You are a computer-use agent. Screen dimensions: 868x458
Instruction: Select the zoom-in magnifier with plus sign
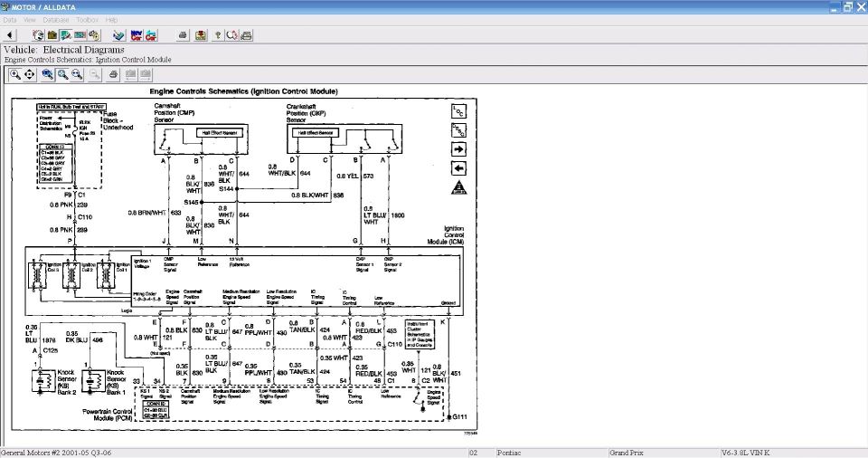point(15,74)
